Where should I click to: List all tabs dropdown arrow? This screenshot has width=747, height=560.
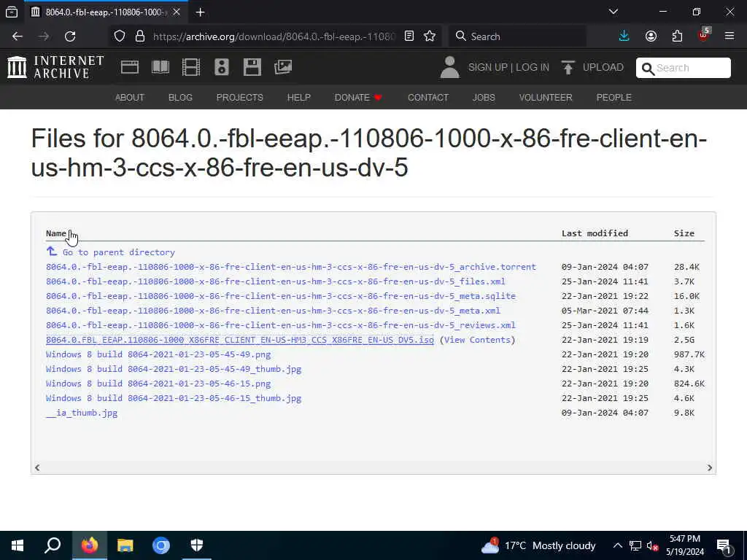point(614,12)
